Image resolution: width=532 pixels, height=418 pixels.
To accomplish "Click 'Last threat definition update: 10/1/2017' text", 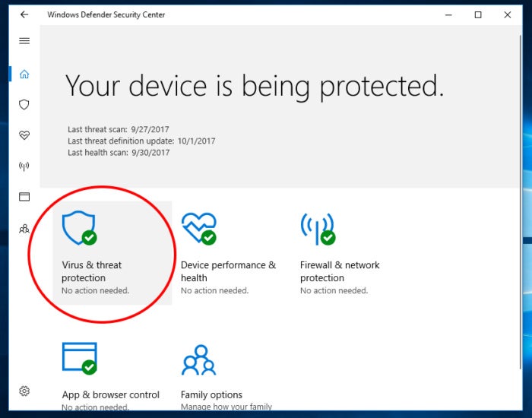I will tap(141, 141).
